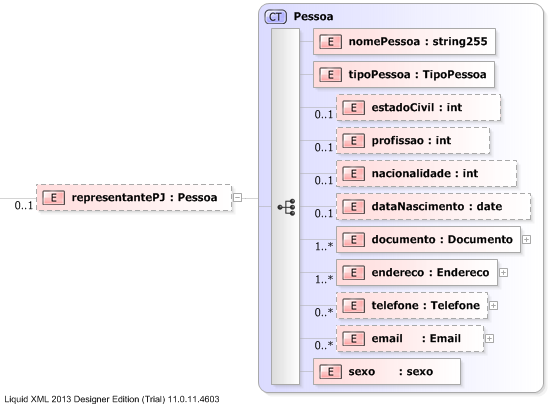Click the 0..* cardinality beside telefone
557x404 pixels.
pos(324,312)
